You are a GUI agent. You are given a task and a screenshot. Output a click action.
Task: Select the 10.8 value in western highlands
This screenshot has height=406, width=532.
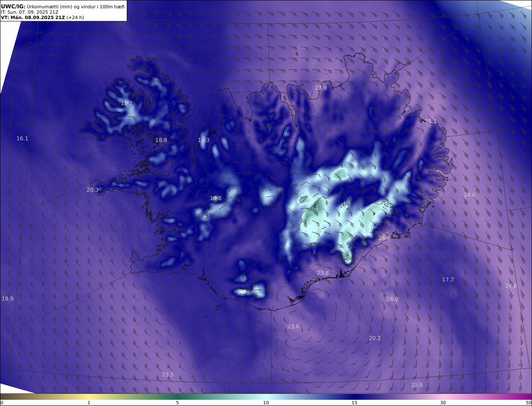tap(216, 198)
